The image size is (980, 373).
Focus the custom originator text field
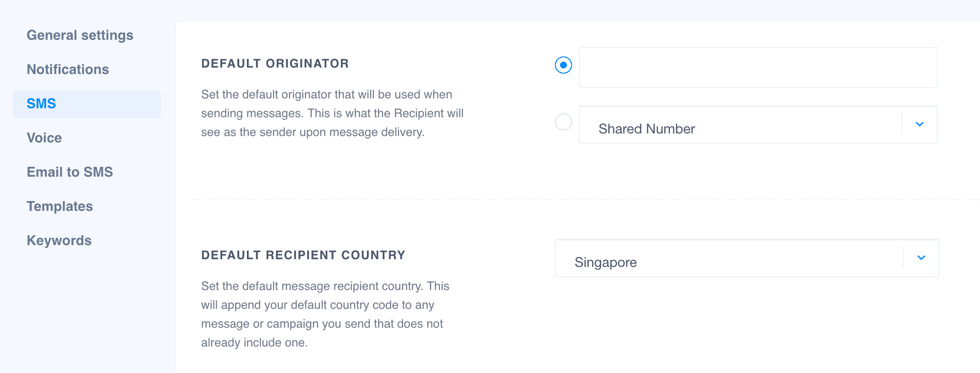[758, 68]
